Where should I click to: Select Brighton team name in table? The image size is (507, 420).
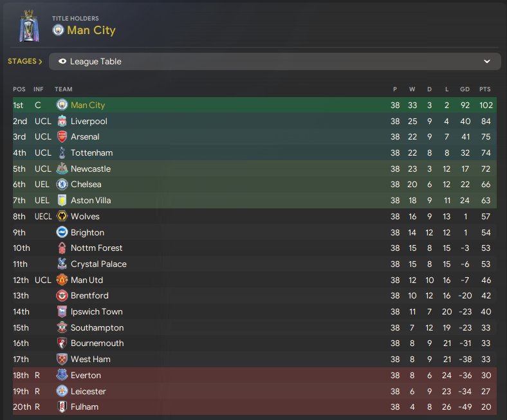(88, 232)
